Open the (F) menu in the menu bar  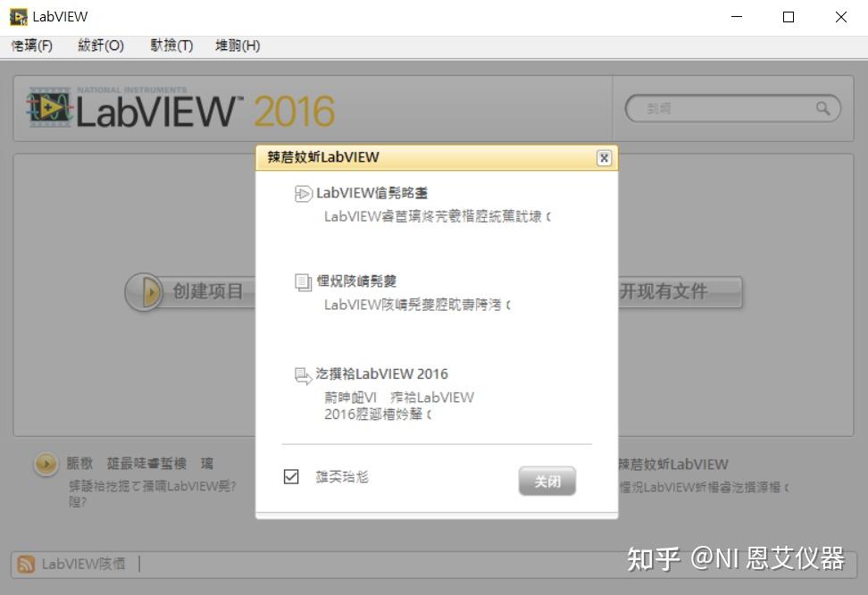tap(31, 46)
